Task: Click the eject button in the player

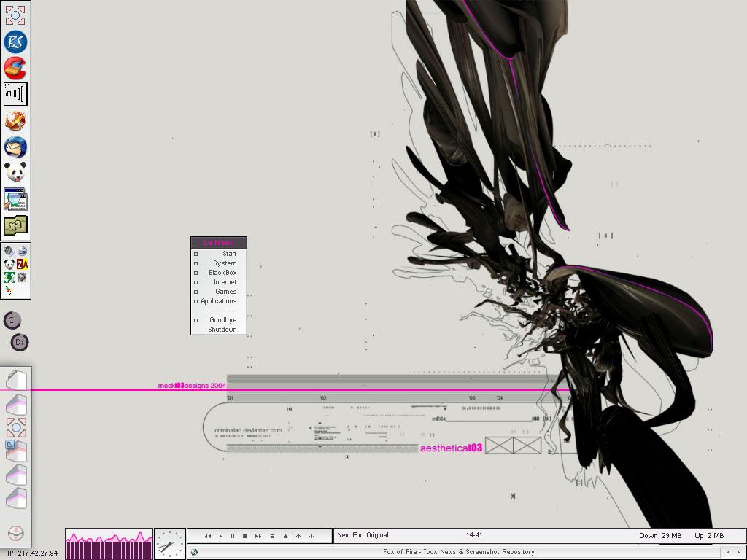Action: pos(285,536)
